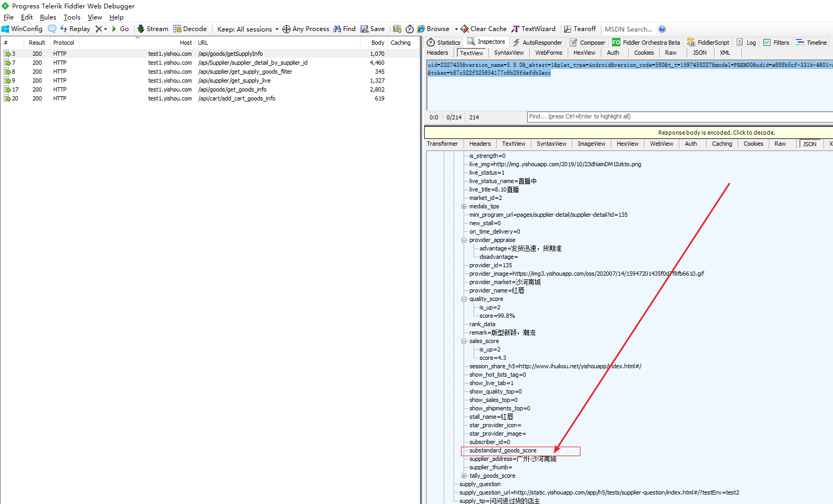The height and width of the screenshot is (504, 833).
Task: Select request Headers tab
Action: click(x=437, y=53)
